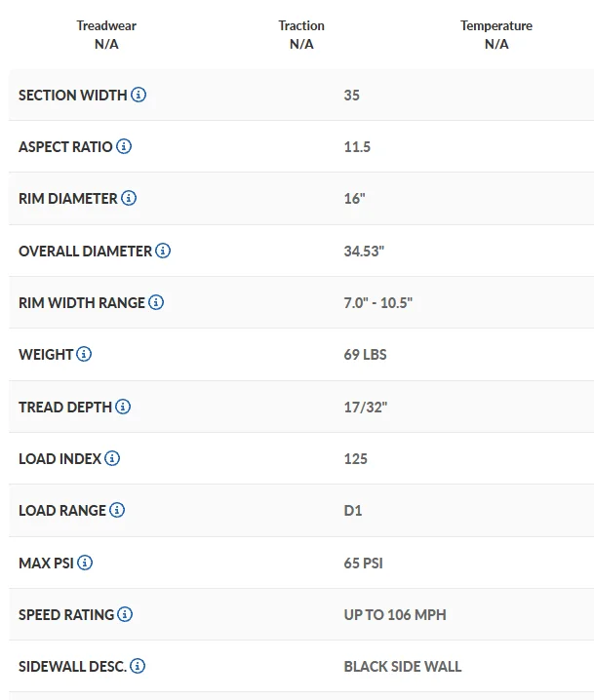This screenshot has width=594, height=700.
Task: Click the Tread Depth info icon
Action: click(123, 407)
